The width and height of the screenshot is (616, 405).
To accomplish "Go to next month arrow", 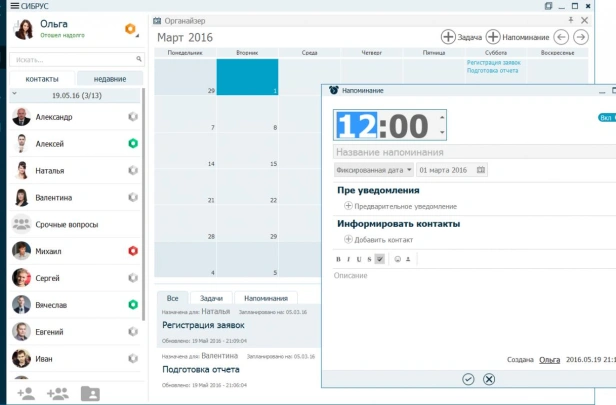I will (581, 37).
